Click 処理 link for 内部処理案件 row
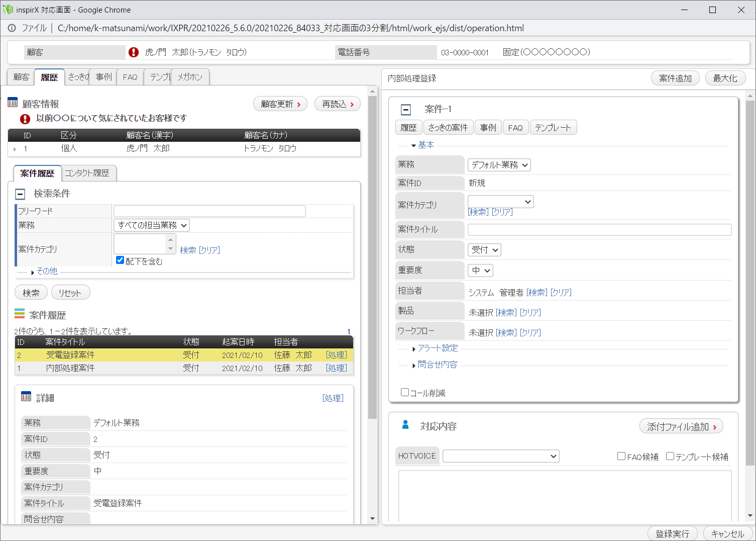Screen dimensions: 756x541 tap(337, 368)
